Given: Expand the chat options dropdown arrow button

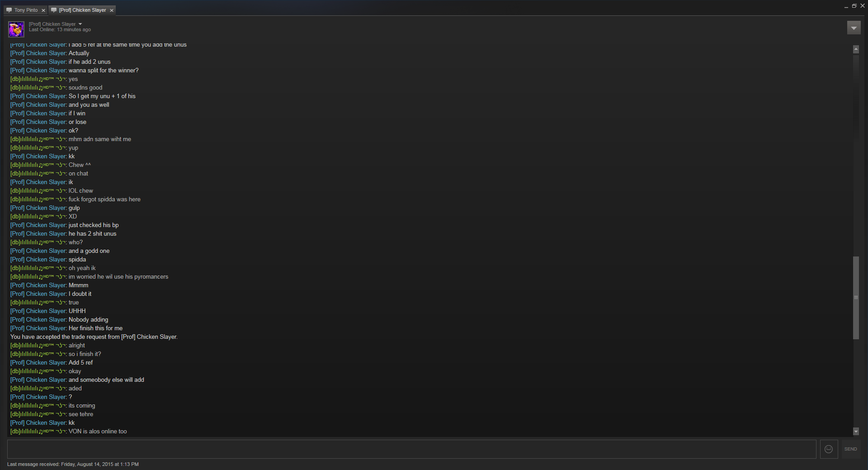Looking at the screenshot, I should 854,28.
